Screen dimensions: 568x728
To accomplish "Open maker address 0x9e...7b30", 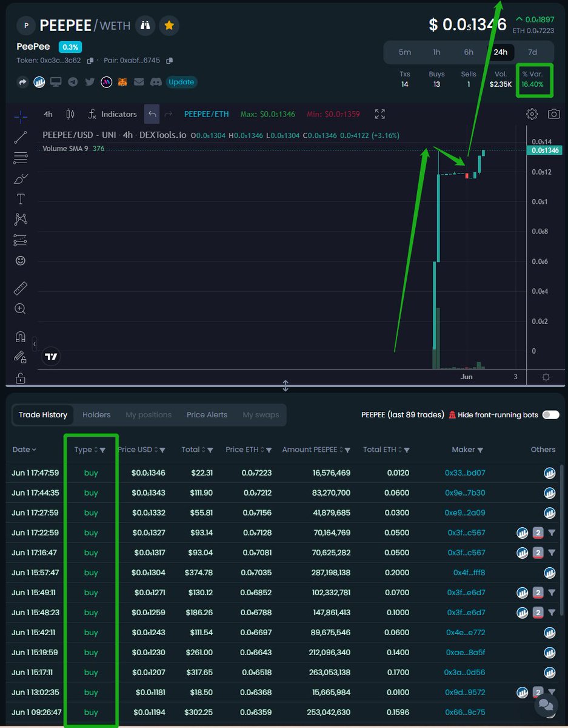I will 465,493.
